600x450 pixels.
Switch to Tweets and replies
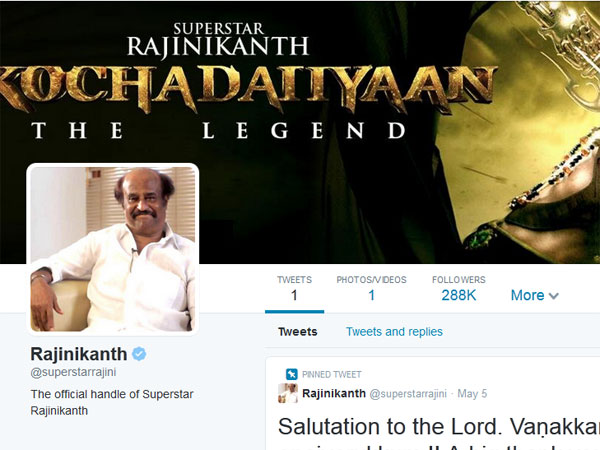(394, 332)
